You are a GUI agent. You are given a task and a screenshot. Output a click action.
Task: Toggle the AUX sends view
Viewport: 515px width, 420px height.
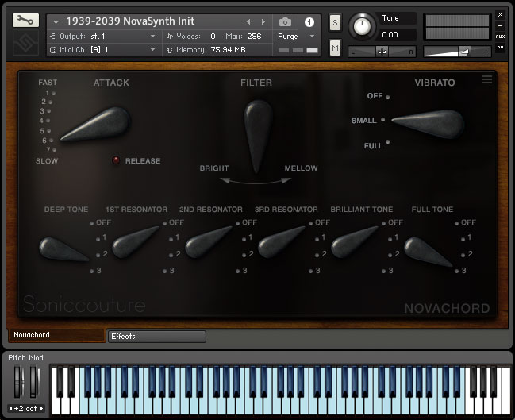point(500,37)
